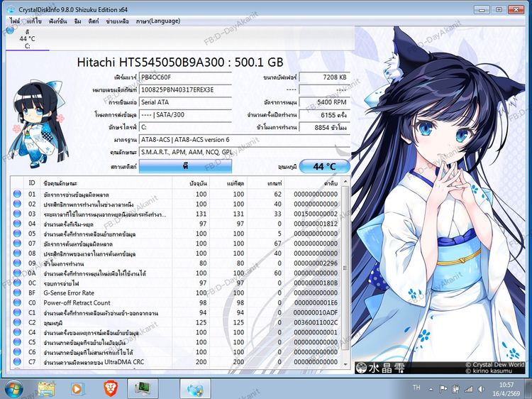Viewport: 532px width, 399px height.
Task: Open the ธีม (Theme) menu
Action: pos(78,21)
